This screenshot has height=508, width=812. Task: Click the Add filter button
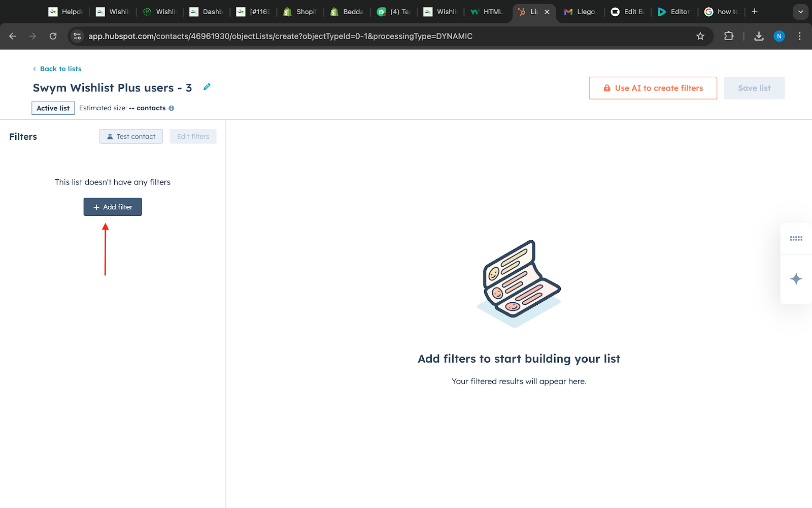tap(113, 207)
